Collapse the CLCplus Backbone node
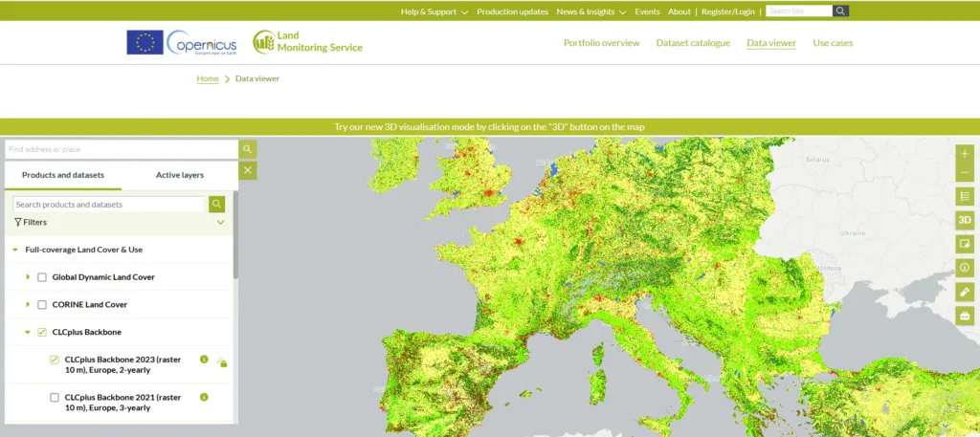 pos(28,332)
